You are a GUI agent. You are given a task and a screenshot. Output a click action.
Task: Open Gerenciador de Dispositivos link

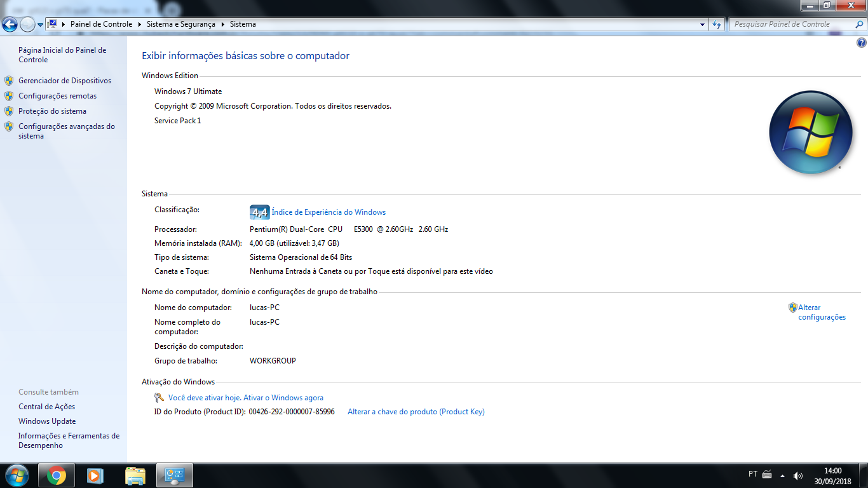tap(65, 81)
